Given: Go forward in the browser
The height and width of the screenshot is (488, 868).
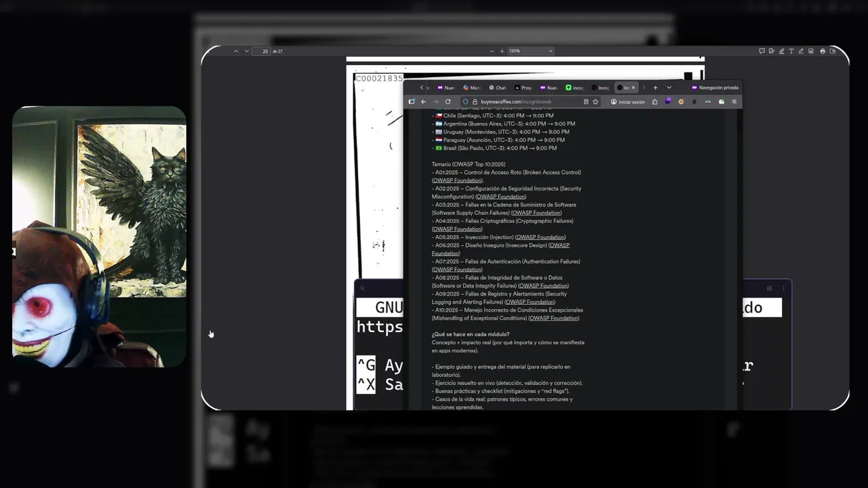Looking at the screenshot, I should (435, 102).
